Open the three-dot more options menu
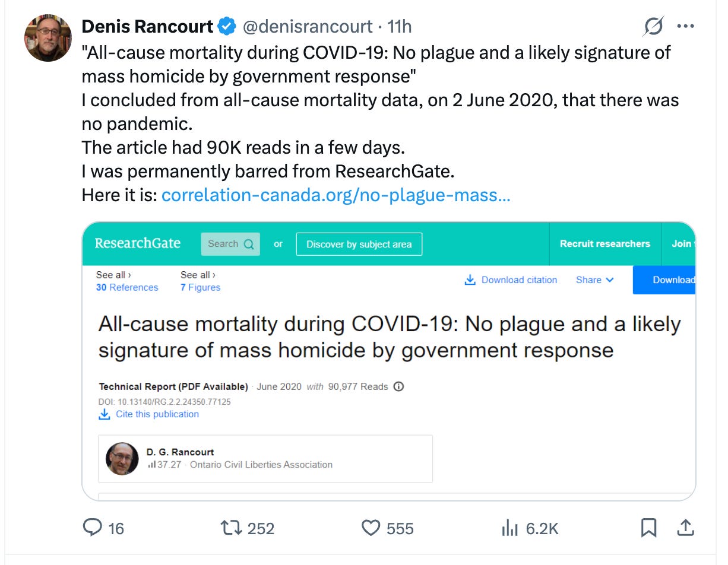728x565 pixels. point(686,26)
